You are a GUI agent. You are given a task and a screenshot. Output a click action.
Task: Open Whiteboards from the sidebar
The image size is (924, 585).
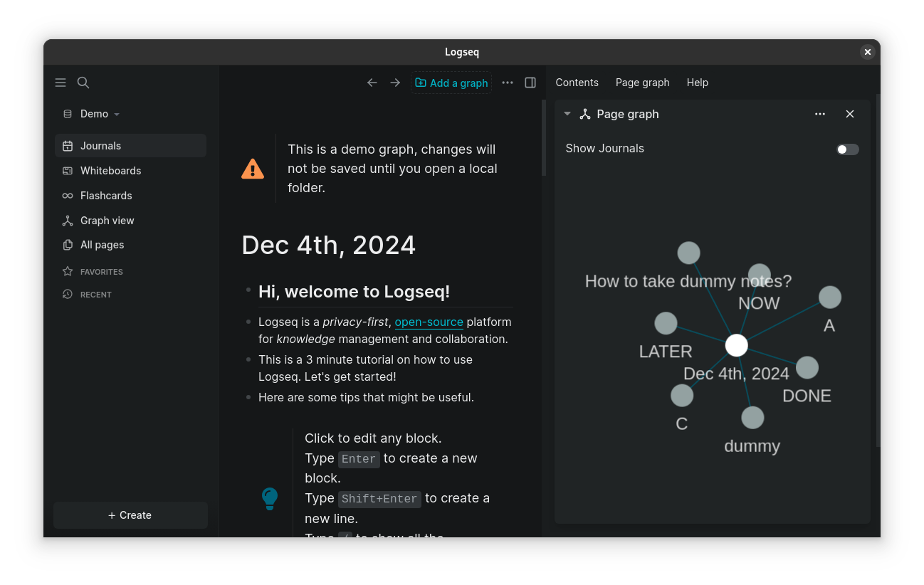click(x=110, y=171)
